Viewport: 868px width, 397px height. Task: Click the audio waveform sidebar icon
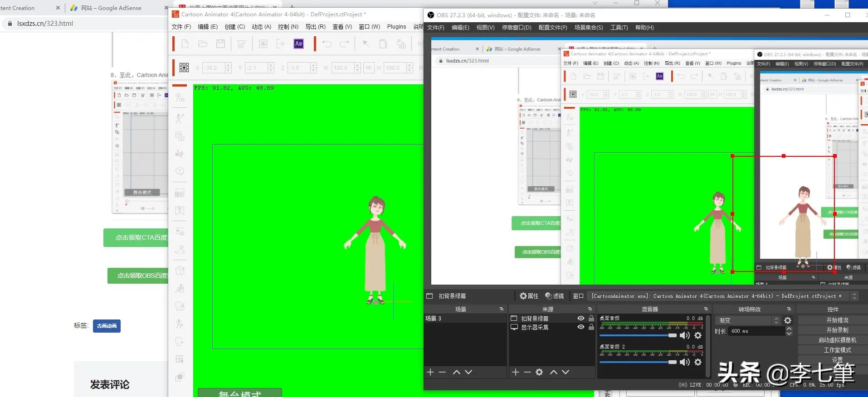tap(180, 154)
